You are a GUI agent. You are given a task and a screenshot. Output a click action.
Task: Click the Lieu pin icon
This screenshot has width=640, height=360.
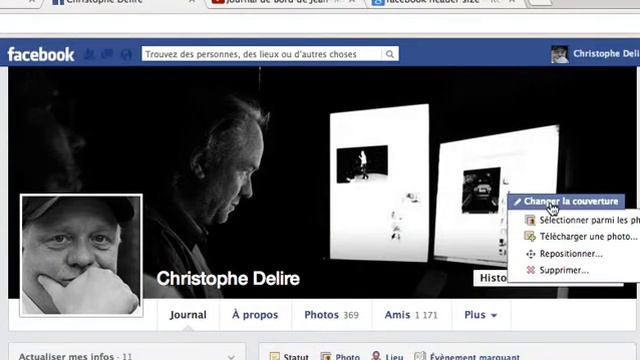[376, 356]
